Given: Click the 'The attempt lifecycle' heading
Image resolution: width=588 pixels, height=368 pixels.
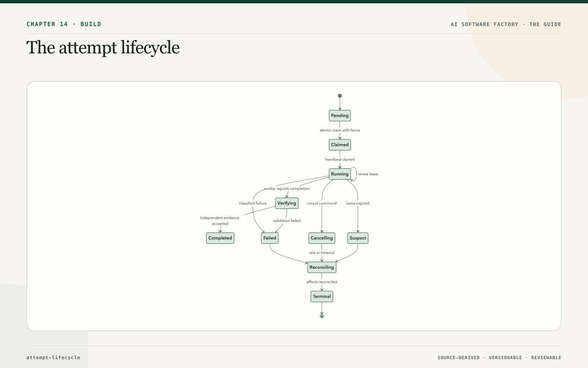Looking at the screenshot, I should (103, 47).
